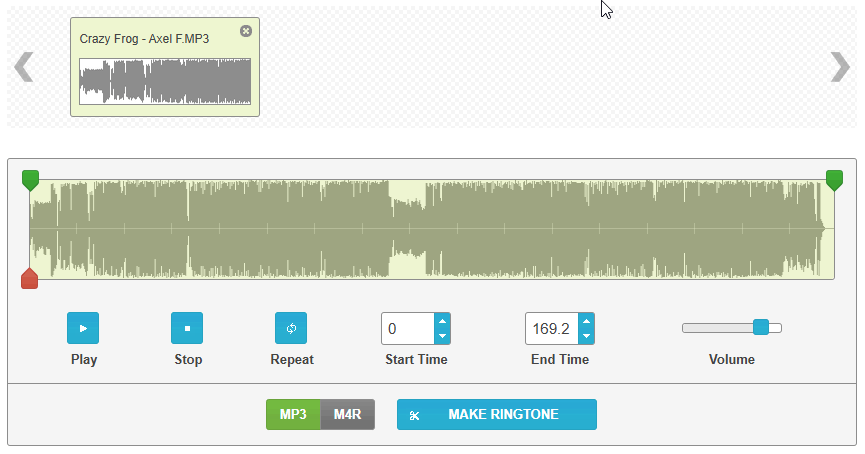Click the Crazy Frog - Axel F.MP3 filename
This screenshot has width=865, height=454.
pos(144,39)
